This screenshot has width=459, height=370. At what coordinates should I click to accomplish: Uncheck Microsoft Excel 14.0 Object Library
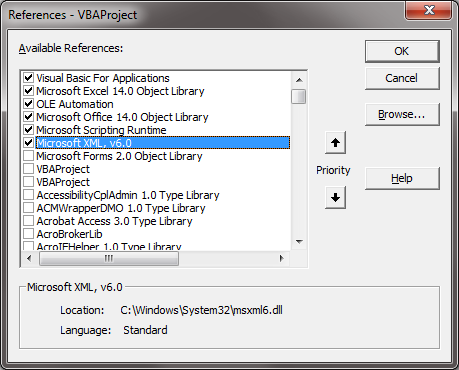coord(28,91)
